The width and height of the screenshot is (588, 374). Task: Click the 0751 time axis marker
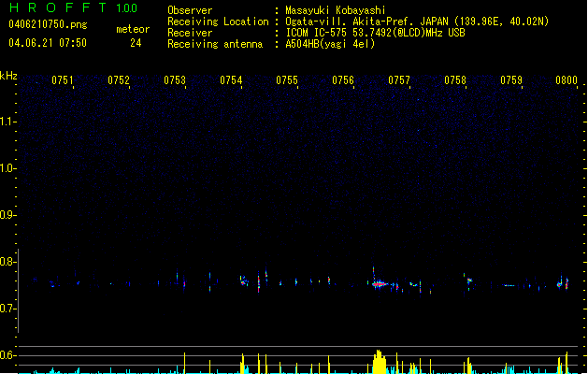pyautogui.click(x=63, y=80)
